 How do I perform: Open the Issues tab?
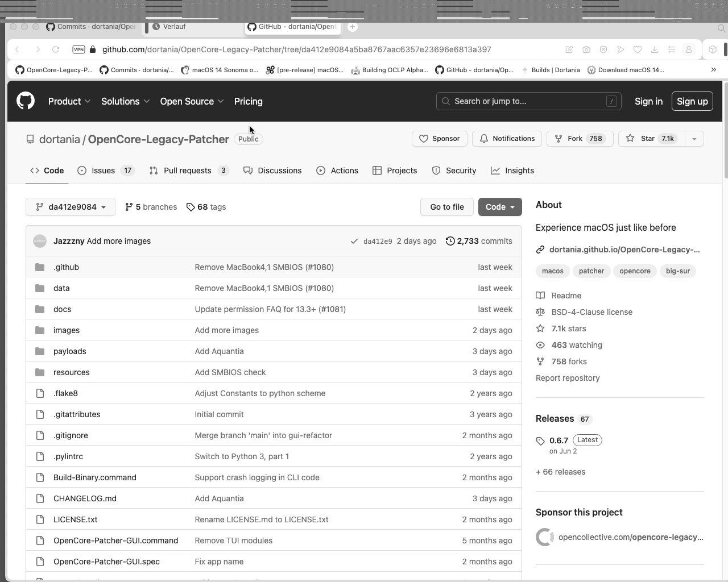coord(106,171)
